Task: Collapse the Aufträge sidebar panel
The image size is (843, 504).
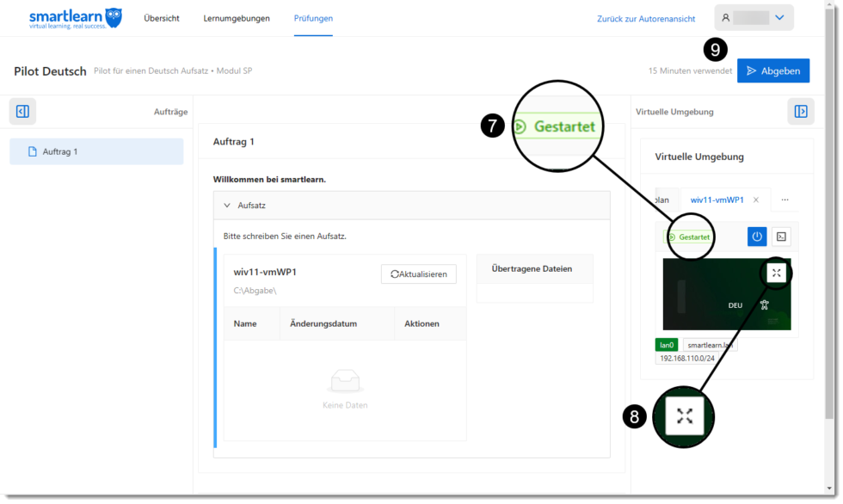Action: point(22,111)
